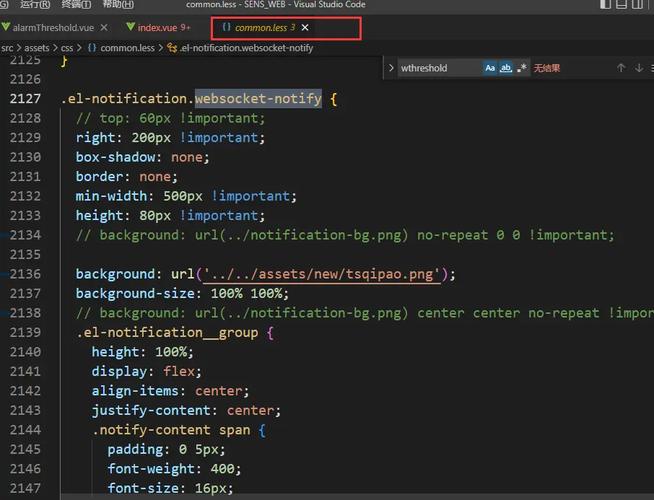Screen dimensions: 654x500
Task: Click the 'align-items: center;' line
Action: 170,391
